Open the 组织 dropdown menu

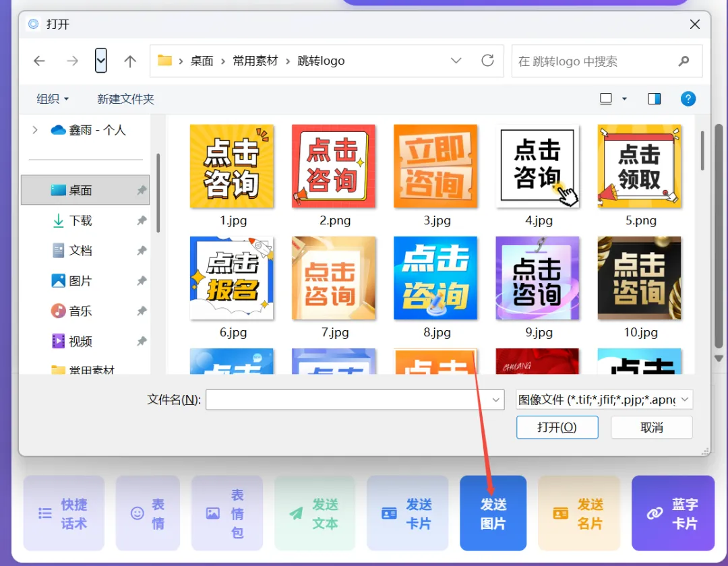point(53,98)
